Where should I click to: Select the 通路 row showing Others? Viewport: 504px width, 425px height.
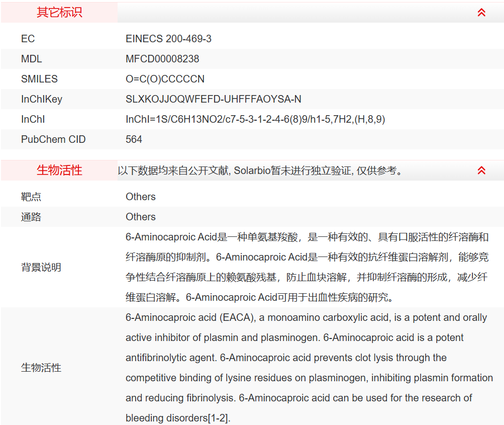point(140,216)
